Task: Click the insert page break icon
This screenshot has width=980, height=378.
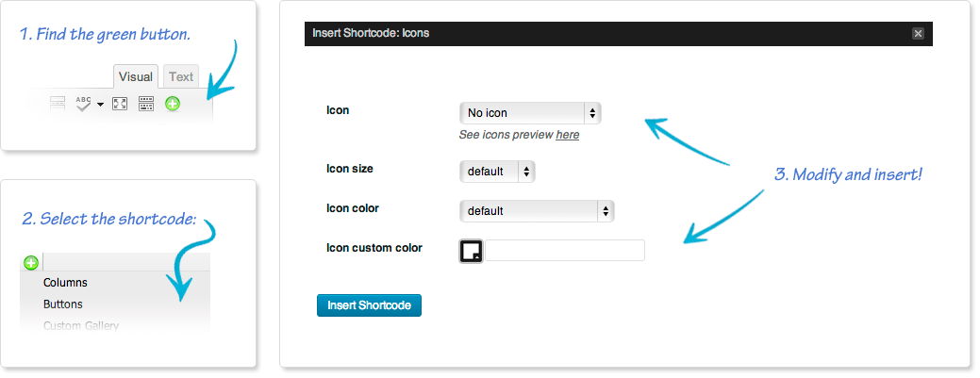Action: pyautogui.click(x=58, y=104)
